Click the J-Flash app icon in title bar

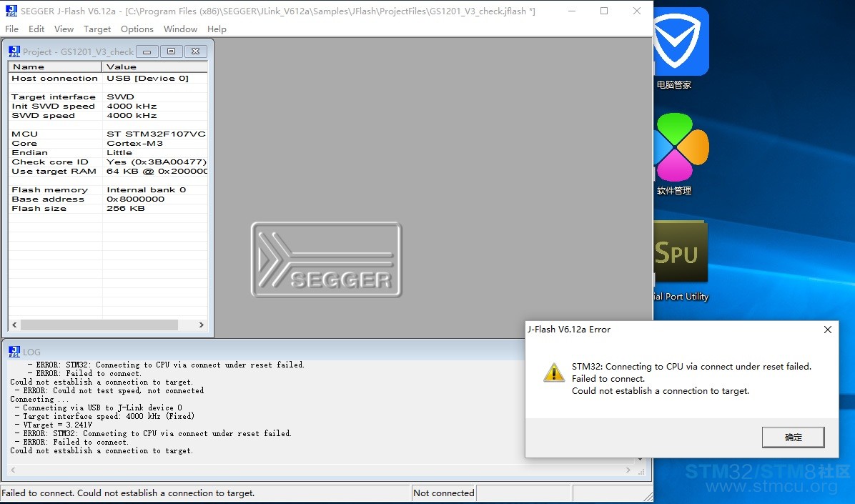pos(11,10)
